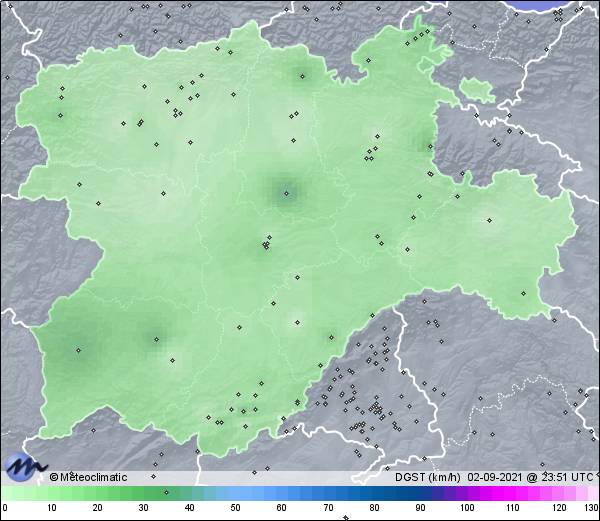The image size is (600, 521).
Task: Click the small detached green enclave region
Action: pos(477,90)
